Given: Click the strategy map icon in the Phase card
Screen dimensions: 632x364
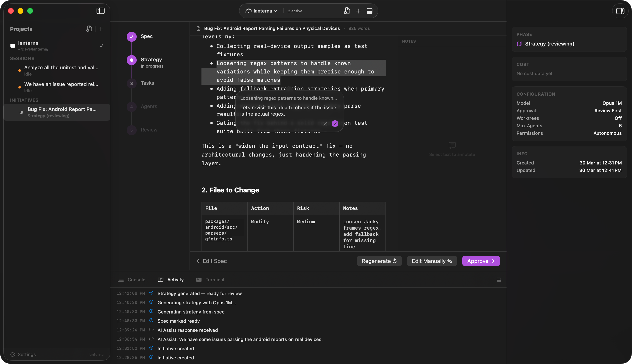Looking at the screenshot, I should (520, 44).
